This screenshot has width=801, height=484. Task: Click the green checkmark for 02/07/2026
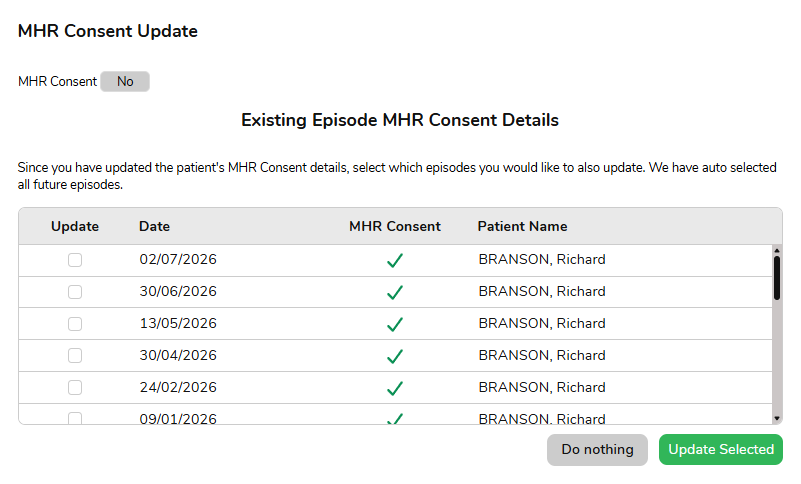click(395, 261)
